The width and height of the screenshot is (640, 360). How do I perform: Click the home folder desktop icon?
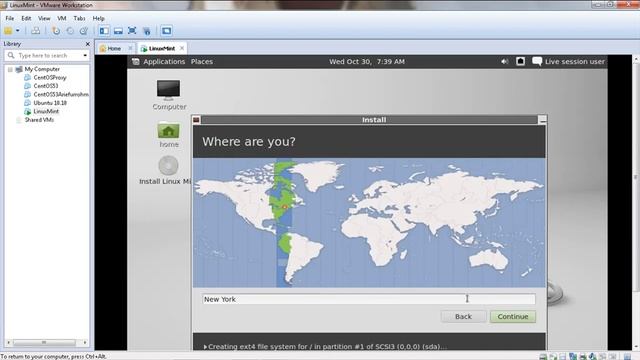(169, 135)
